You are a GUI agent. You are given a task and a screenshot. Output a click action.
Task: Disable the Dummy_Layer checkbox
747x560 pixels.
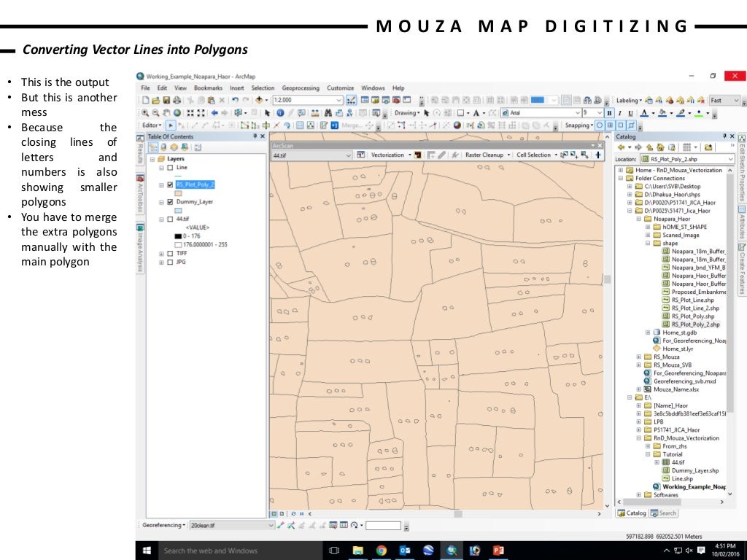tap(170, 202)
